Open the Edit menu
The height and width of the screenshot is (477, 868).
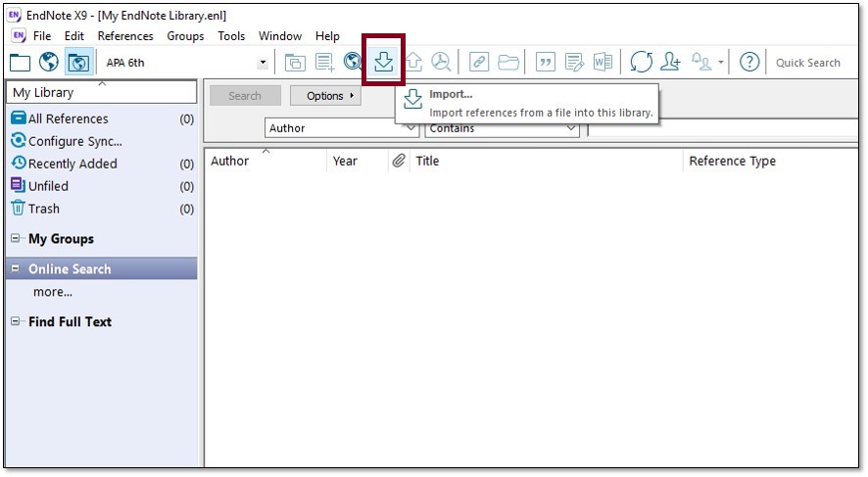(x=74, y=36)
